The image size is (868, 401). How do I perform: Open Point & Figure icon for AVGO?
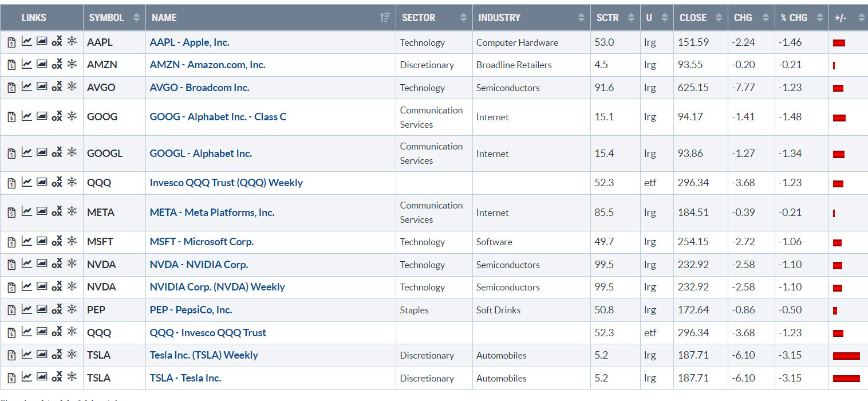(57, 87)
